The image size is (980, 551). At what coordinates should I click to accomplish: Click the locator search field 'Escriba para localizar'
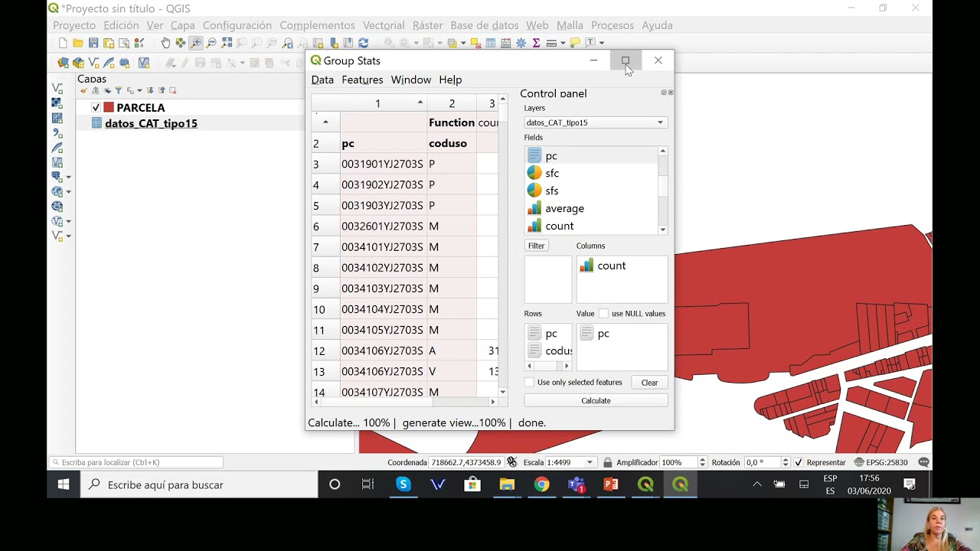[x=136, y=462]
